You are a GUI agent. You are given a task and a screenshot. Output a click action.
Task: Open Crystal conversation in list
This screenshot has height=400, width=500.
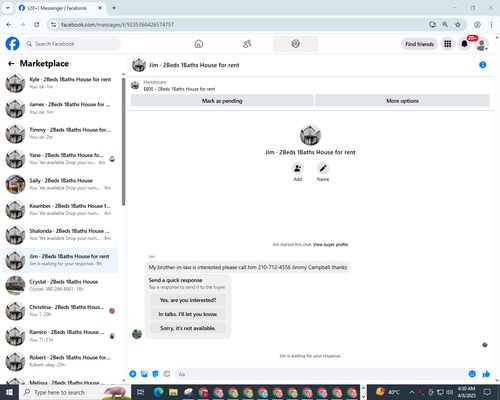pos(60,285)
